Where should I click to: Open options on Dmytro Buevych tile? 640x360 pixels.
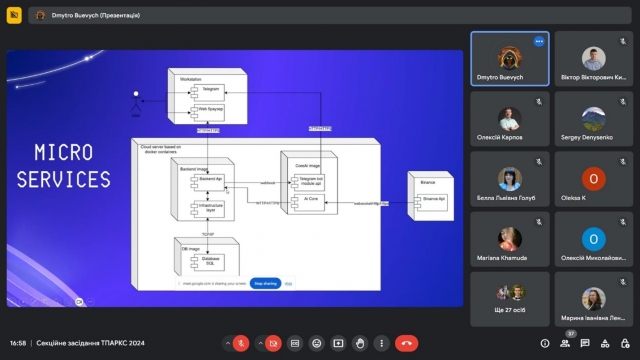click(x=539, y=41)
